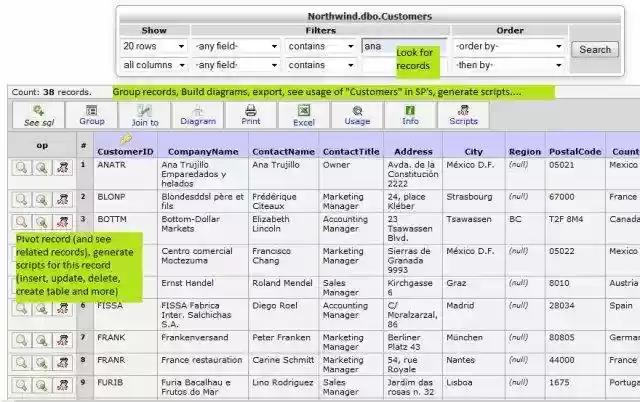Show table Info from the toolbar
The height and width of the screenshot is (402, 640).
coord(410,115)
